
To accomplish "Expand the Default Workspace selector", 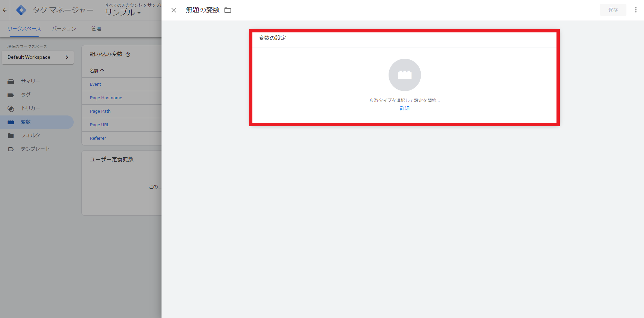I will (x=38, y=57).
